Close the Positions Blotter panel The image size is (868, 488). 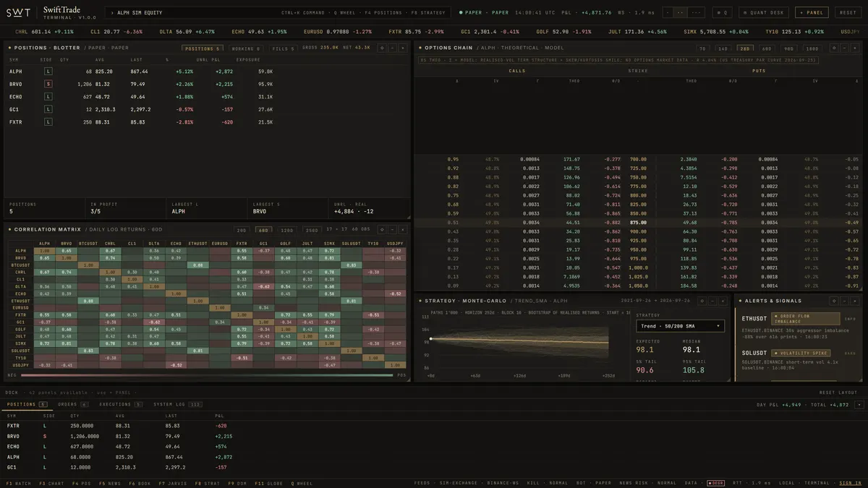pos(402,48)
